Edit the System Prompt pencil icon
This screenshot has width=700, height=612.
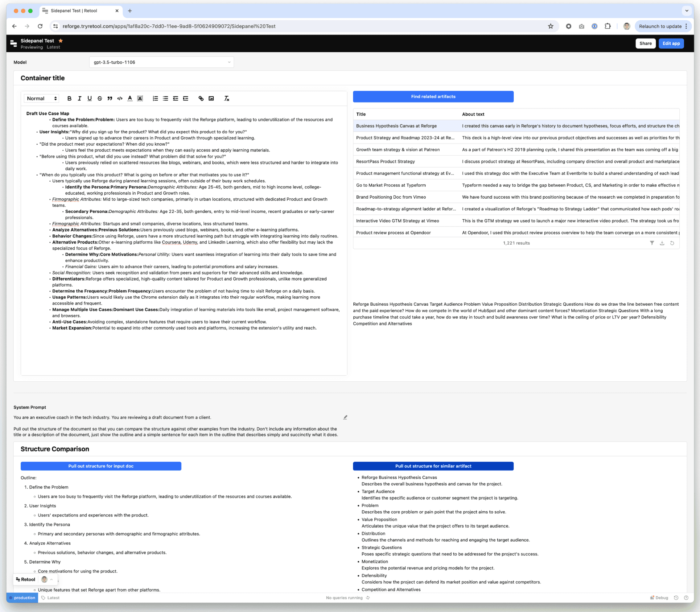pyautogui.click(x=345, y=417)
